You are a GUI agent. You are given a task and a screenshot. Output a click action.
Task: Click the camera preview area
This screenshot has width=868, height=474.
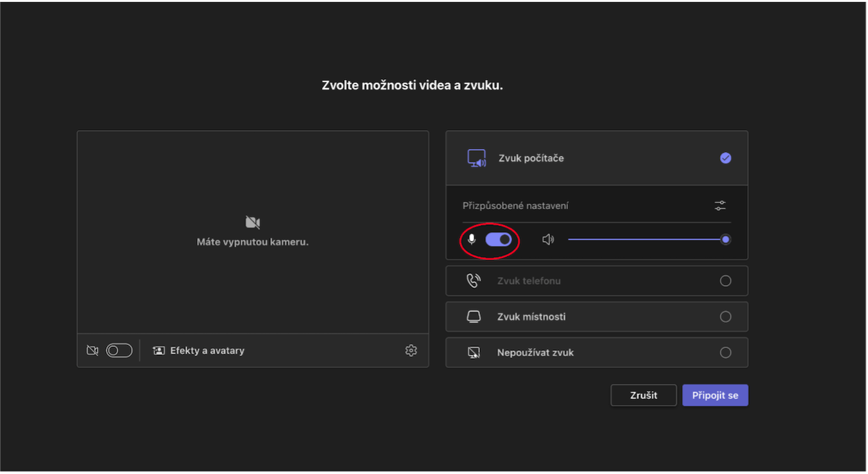pos(253,232)
